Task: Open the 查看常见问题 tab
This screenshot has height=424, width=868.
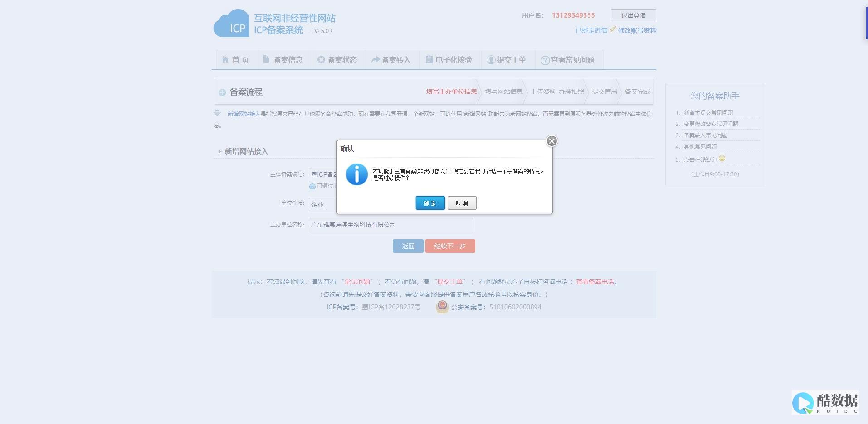Action: pos(568,60)
